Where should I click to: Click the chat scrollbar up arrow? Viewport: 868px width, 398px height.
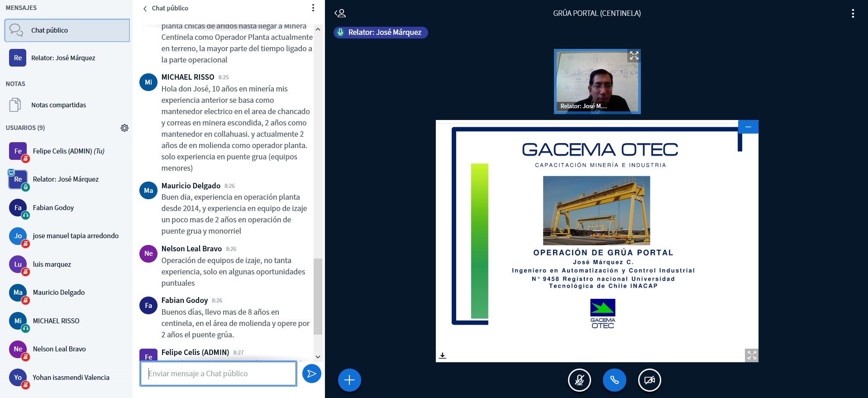[318, 29]
